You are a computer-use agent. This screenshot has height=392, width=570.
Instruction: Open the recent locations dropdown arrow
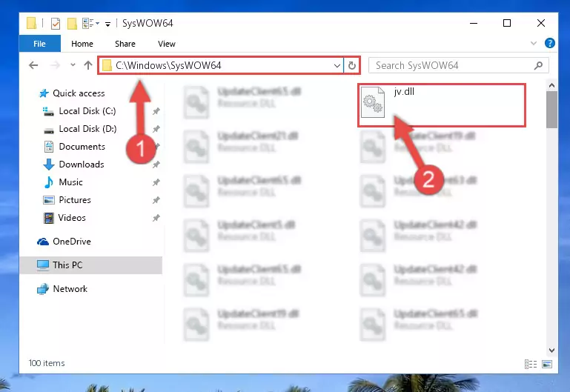(73, 65)
